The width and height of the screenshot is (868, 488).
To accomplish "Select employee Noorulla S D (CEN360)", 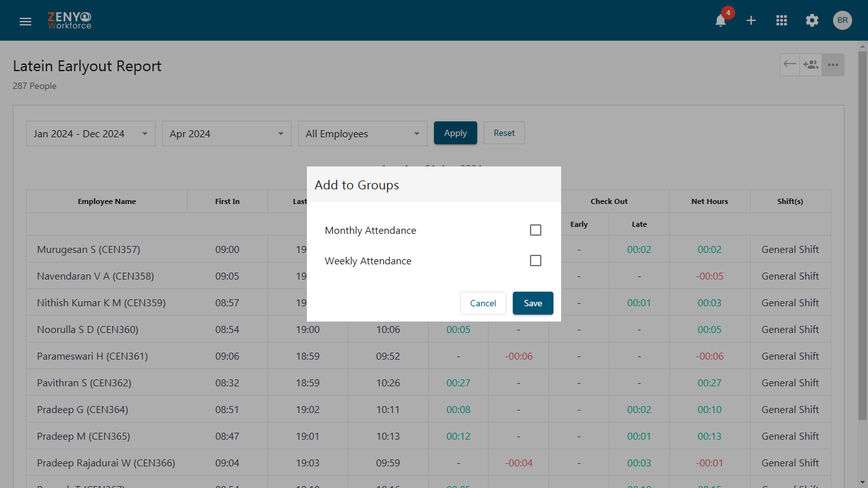I will click(88, 329).
